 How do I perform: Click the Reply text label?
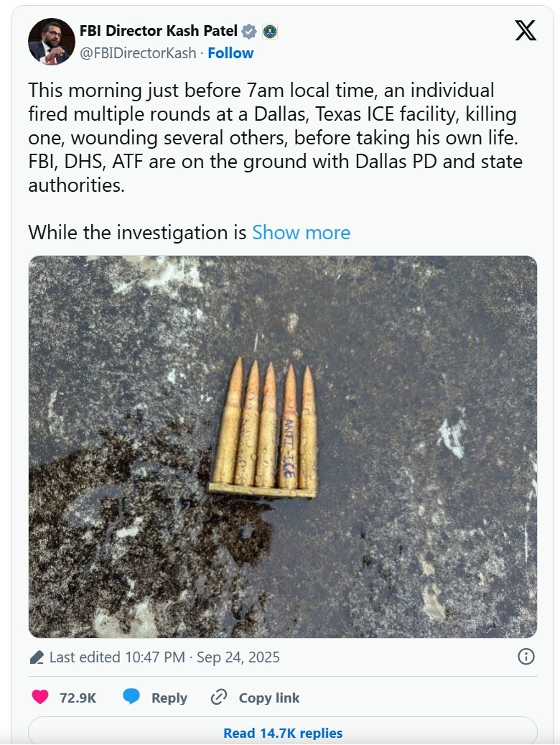click(x=169, y=698)
